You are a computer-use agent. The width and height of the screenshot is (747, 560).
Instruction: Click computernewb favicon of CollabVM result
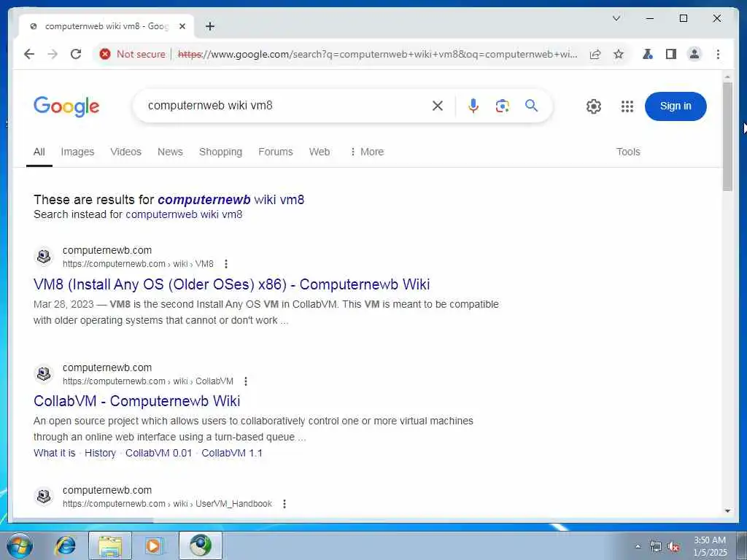[x=44, y=374]
